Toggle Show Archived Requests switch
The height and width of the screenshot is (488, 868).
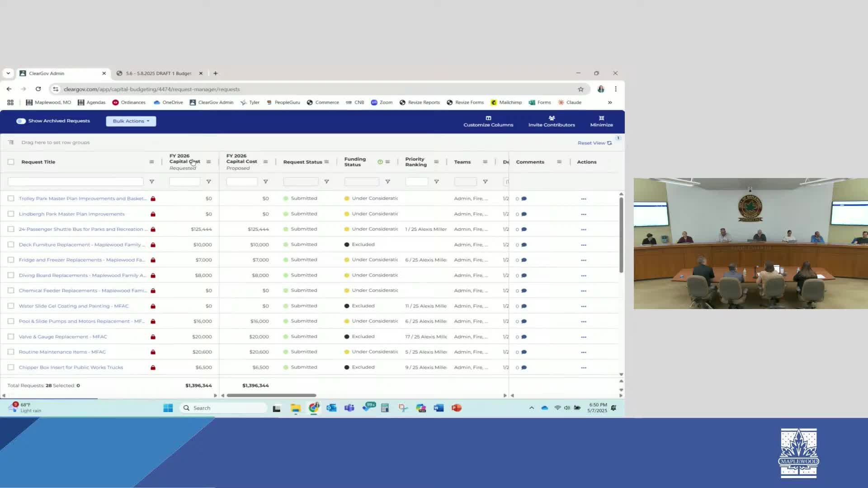(21, 121)
